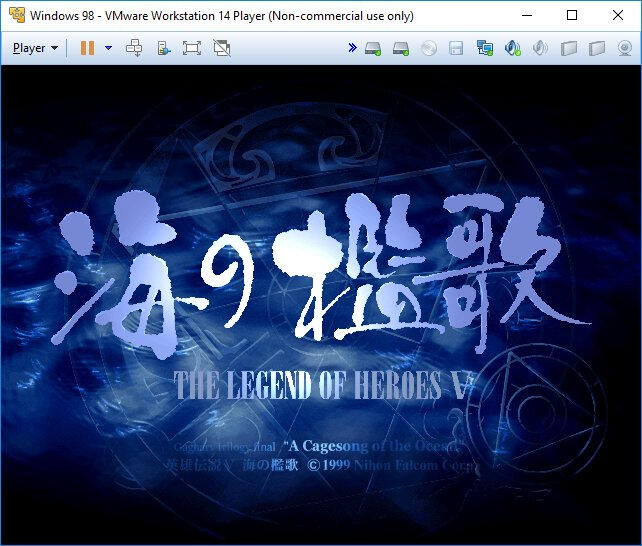
Task: Click the first hard disk device icon
Action: pos(373,48)
